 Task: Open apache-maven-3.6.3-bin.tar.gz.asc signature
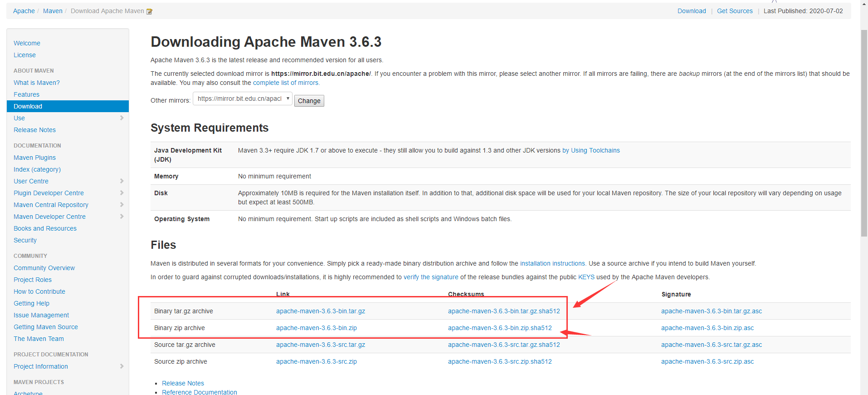tap(712, 311)
